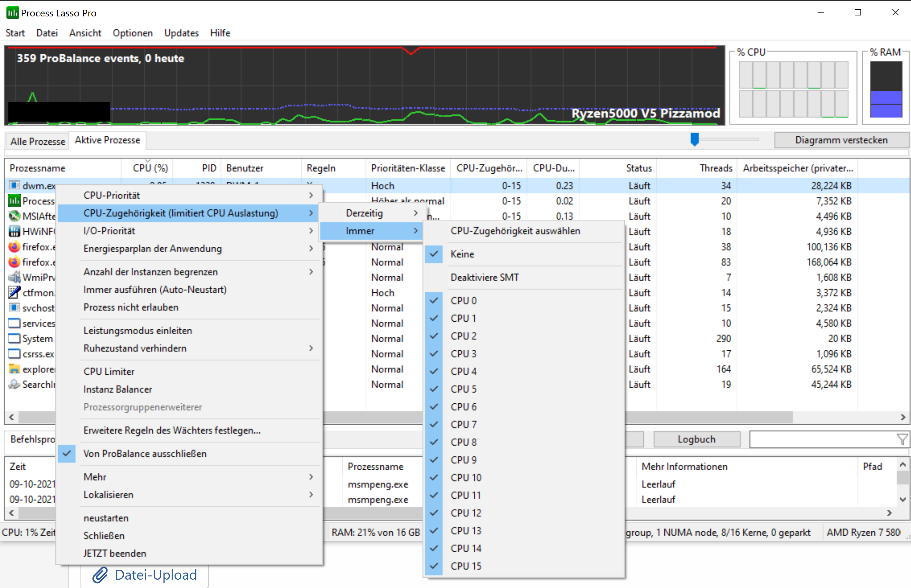Open the Logbuch button
The image size is (911, 588).
tap(696, 439)
